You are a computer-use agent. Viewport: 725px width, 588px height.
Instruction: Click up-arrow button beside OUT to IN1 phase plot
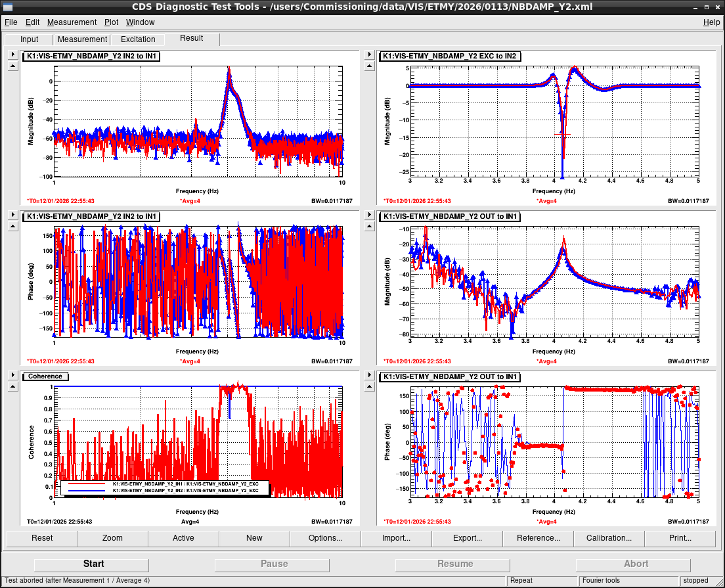[x=369, y=386]
